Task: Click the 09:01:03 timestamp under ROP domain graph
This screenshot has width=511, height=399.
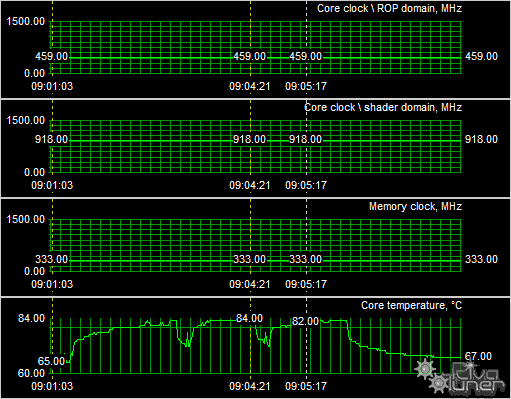Action: click(x=52, y=86)
